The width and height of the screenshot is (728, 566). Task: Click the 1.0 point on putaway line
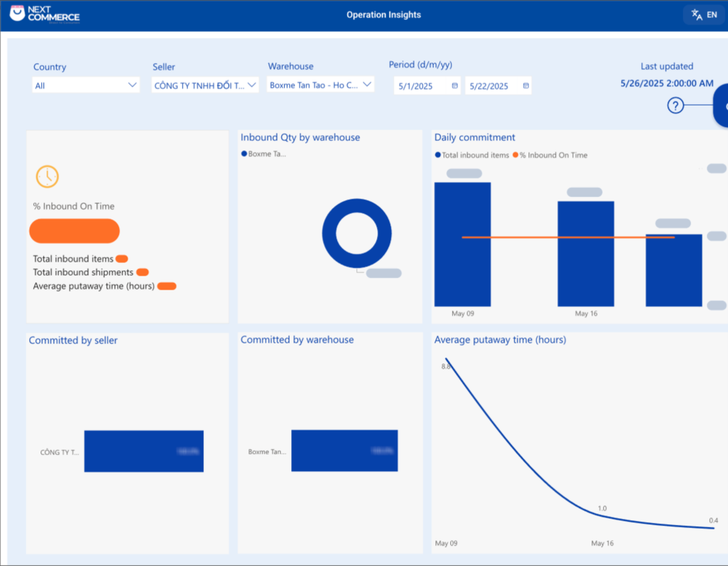(x=602, y=516)
